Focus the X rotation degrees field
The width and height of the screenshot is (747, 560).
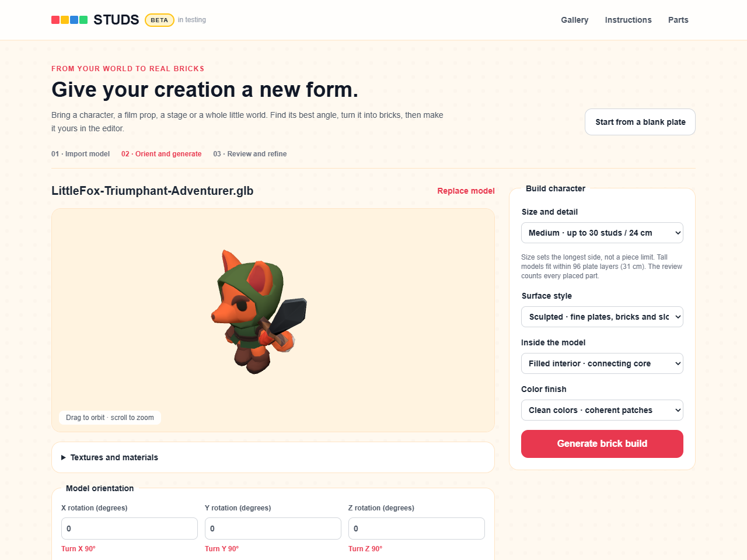click(130, 528)
